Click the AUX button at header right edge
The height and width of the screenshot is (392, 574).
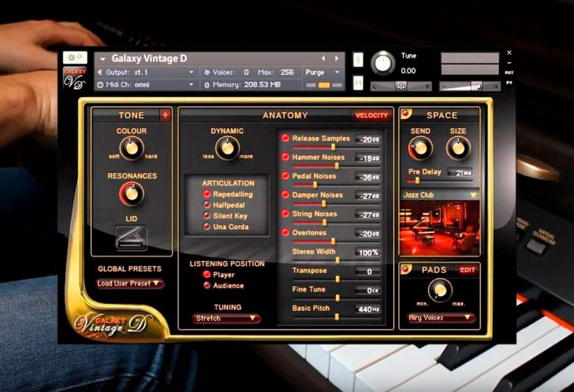point(509,73)
